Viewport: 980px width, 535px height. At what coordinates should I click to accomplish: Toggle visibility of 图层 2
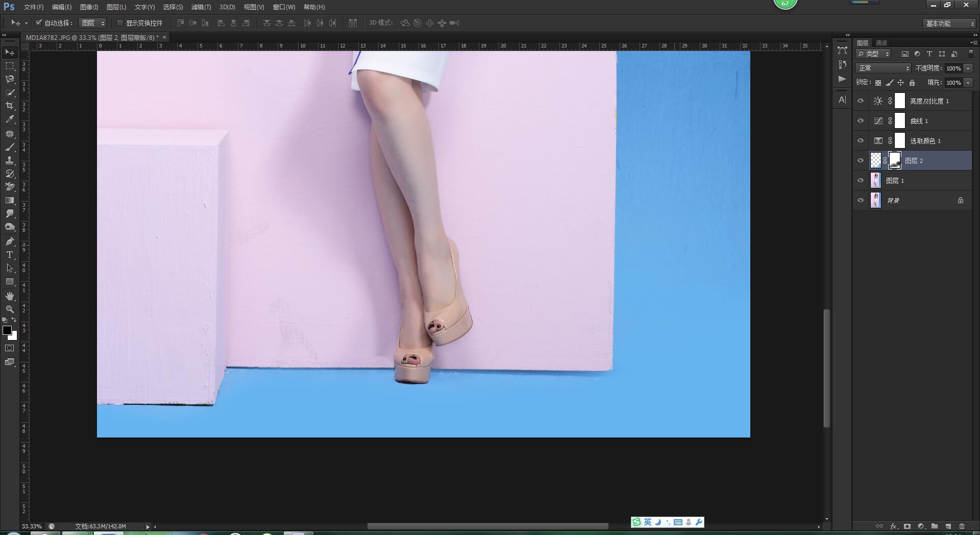pyautogui.click(x=861, y=161)
